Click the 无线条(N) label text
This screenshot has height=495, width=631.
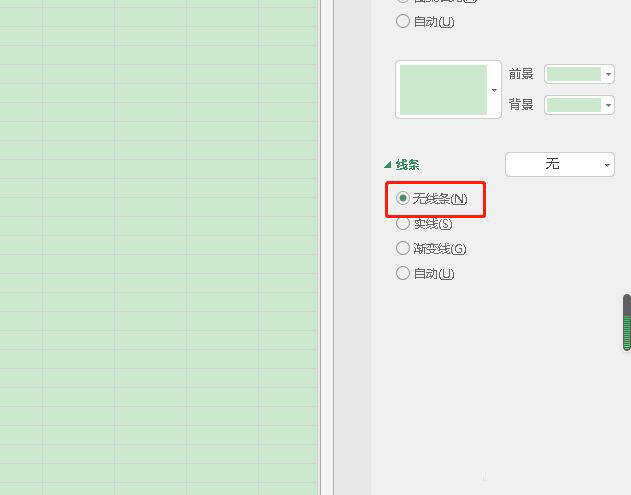coord(440,198)
